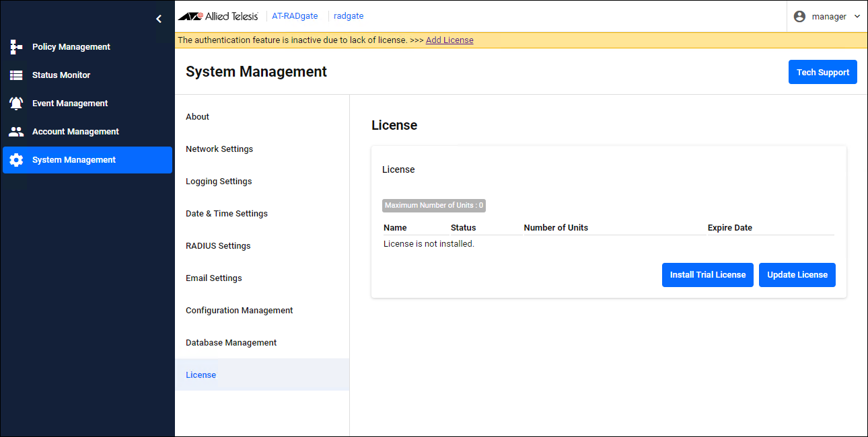Select Network Settings in submenu
Screen dimensions: 868x437
pyautogui.click(x=219, y=149)
